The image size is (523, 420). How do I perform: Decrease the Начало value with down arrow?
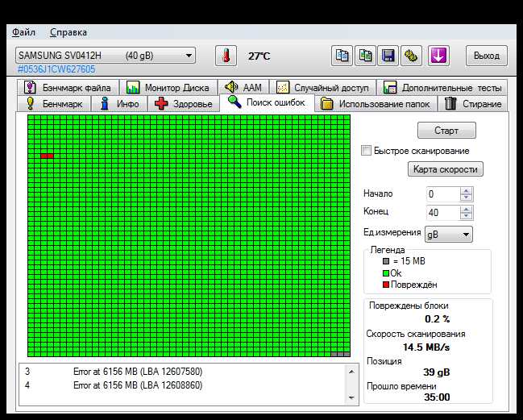[x=467, y=198]
